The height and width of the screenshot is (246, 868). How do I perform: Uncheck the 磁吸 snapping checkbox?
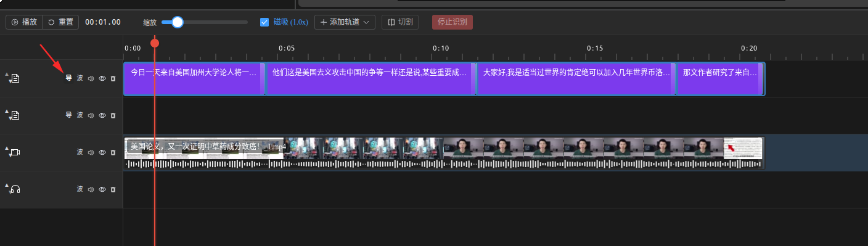pyautogui.click(x=264, y=22)
